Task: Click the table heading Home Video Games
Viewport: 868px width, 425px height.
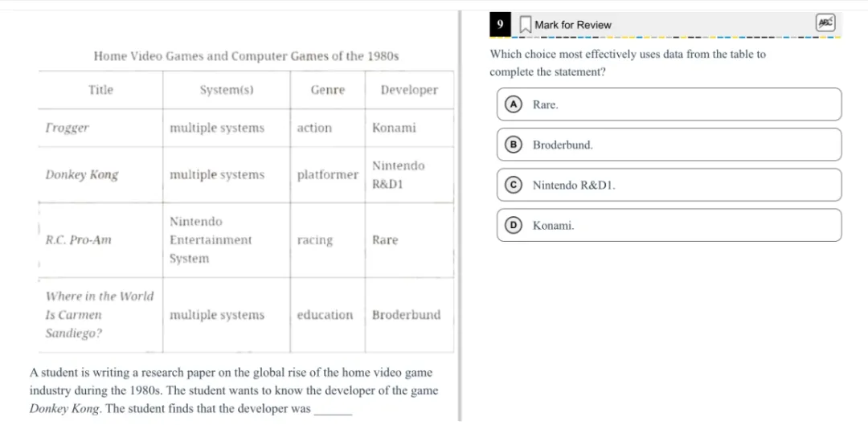Action: (247, 56)
